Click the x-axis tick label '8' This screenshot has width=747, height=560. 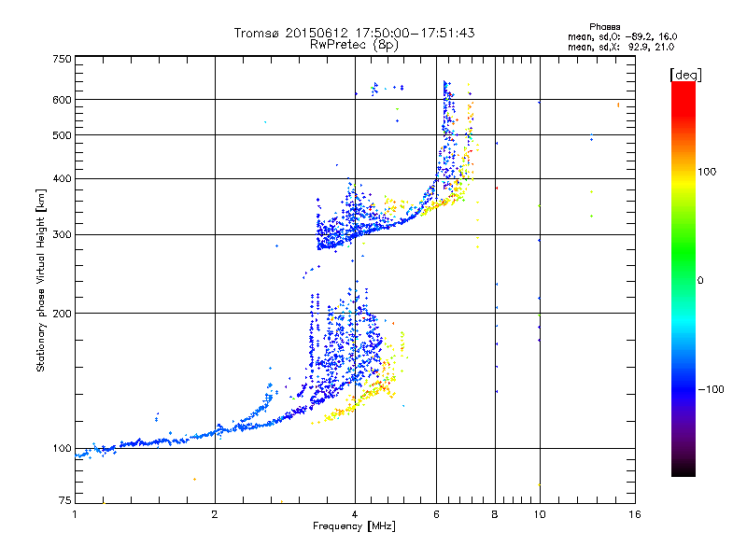pyautogui.click(x=495, y=514)
